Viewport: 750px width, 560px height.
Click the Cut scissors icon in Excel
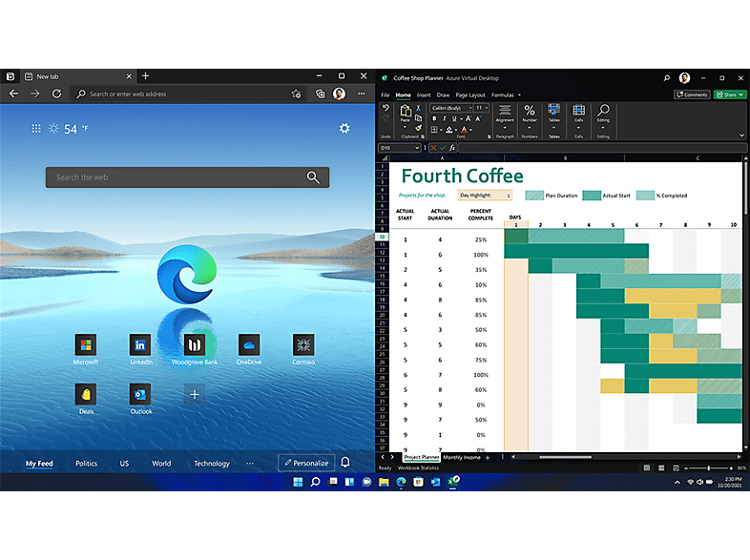click(418, 108)
